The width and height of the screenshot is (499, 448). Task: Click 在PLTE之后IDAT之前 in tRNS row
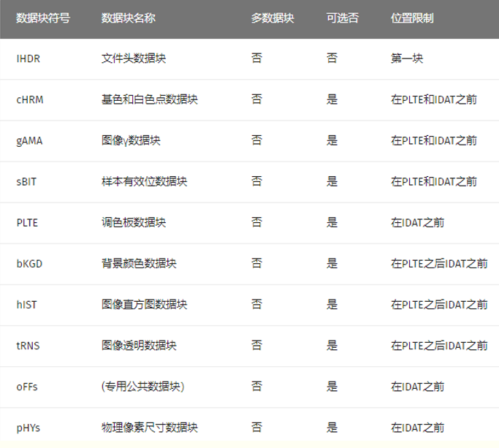439,346
